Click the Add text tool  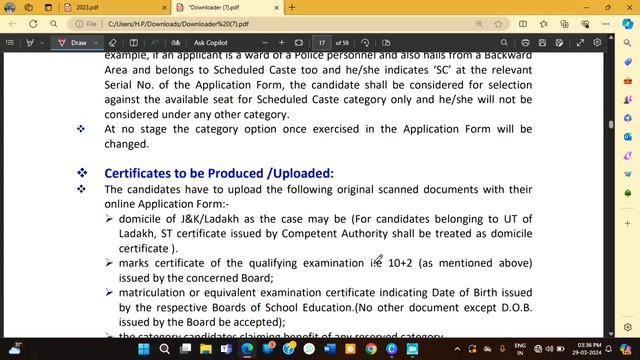[x=133, y=43]
